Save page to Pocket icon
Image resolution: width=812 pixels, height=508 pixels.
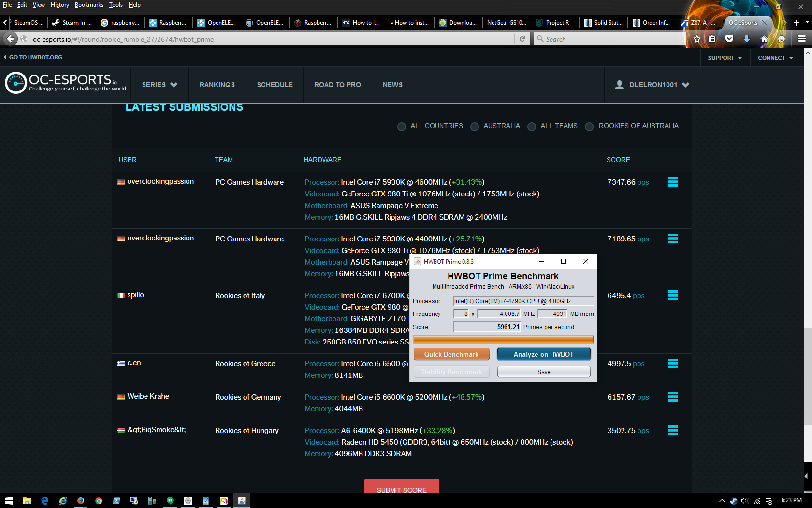[x=729, y=39]
